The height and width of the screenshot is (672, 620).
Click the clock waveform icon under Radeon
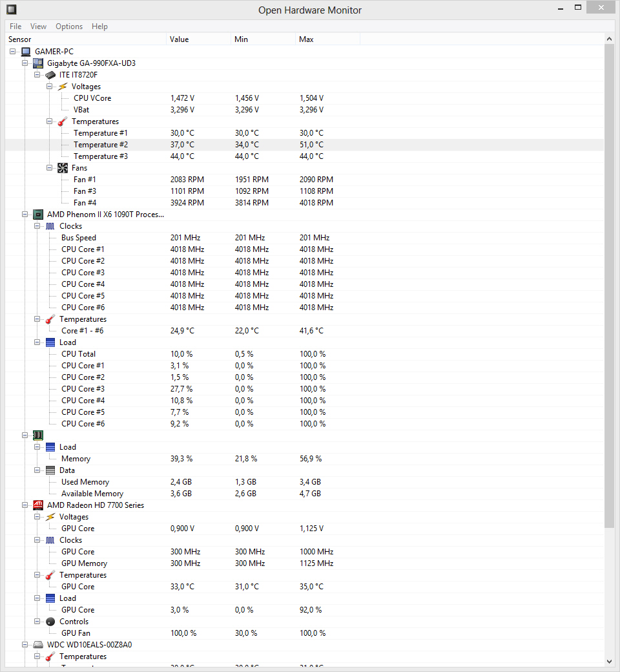click(x=50, y=540)
